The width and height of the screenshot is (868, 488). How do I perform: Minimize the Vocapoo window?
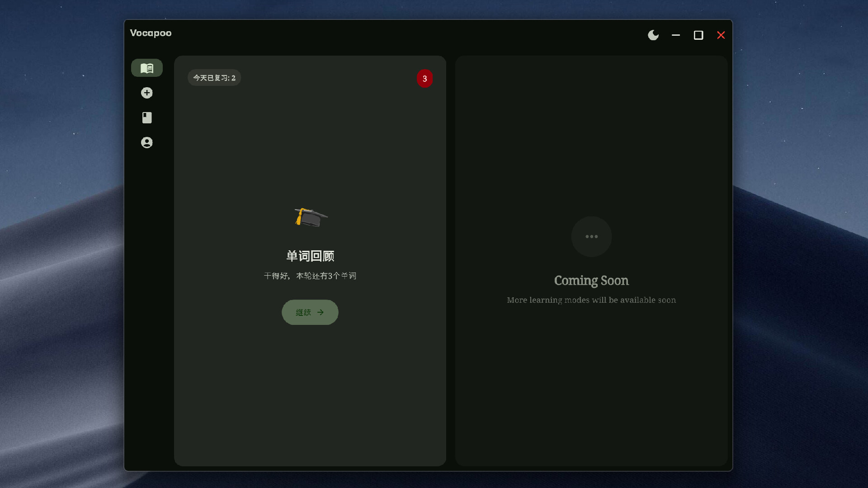[x=675, y=35]
